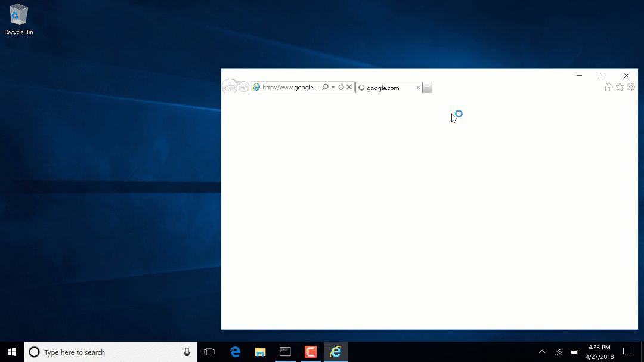Refresh the page with the reload icon

(341, 87)
